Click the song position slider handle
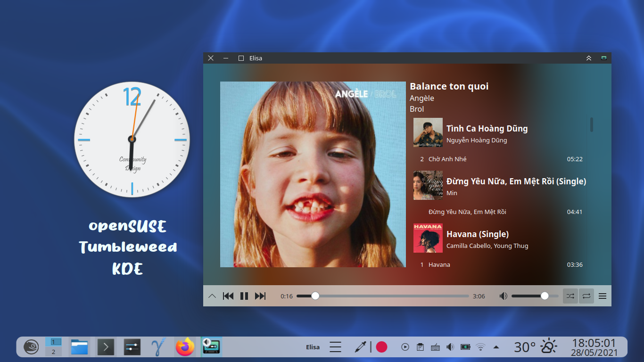 pos(315,296)
